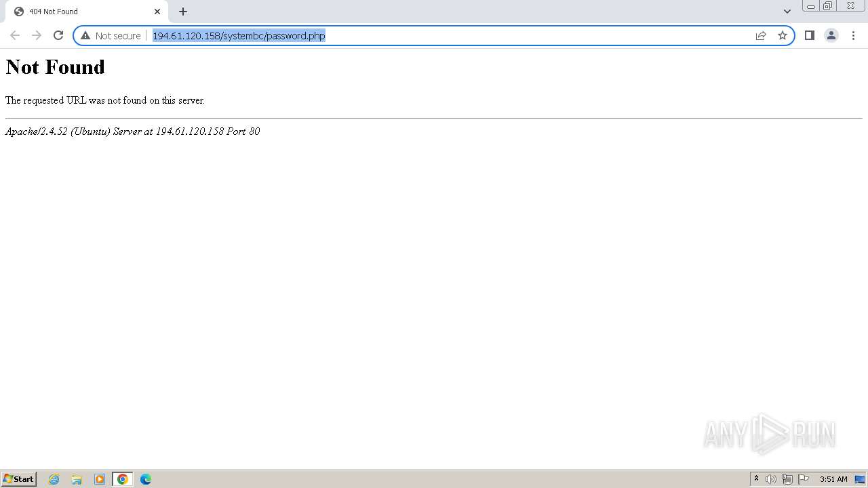Open the Not secure site info

(111, 35)
